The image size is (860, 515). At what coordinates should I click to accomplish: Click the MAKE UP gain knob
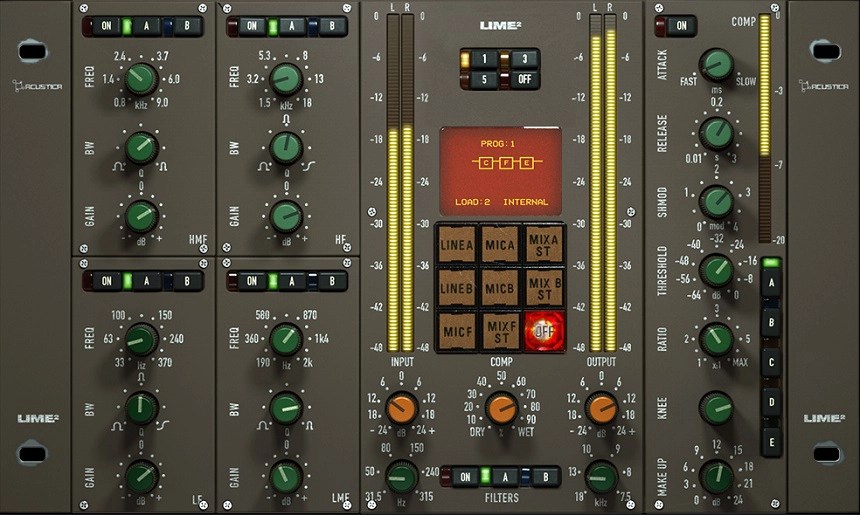[x=716, y=477]
